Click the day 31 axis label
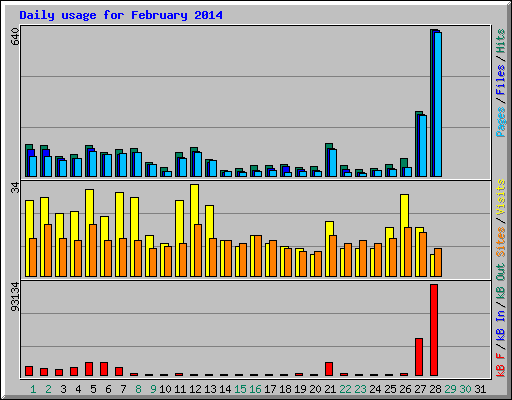This screenshot has width=512, height=400. [480, 389]
